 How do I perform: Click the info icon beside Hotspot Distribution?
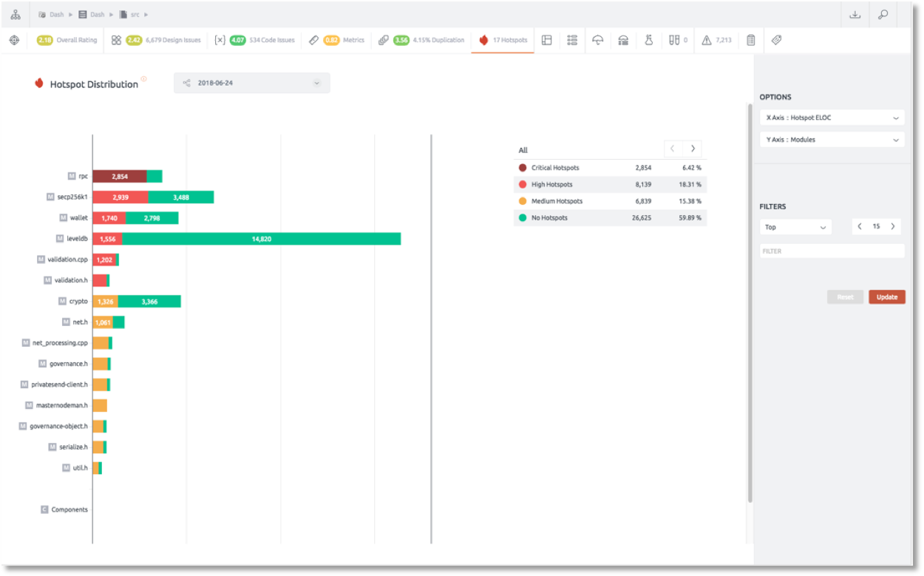pos(143,79)
